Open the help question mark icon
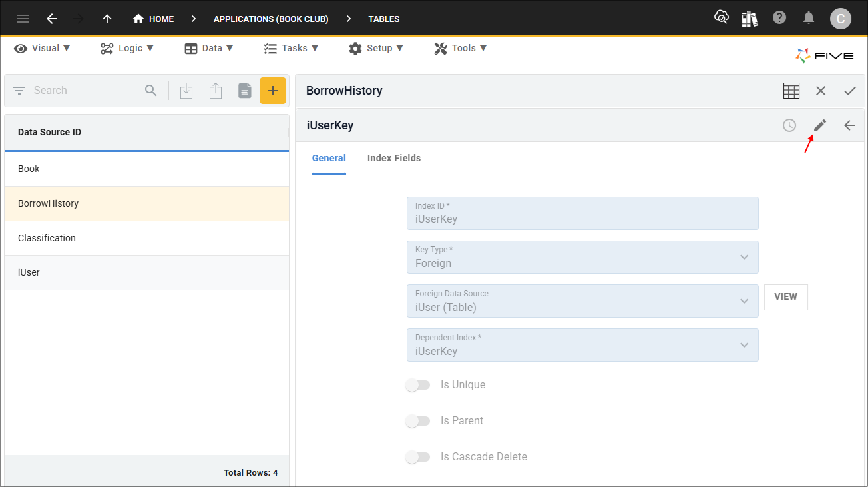This screenshot has width=868, height=487. click(x=779, y=18)
